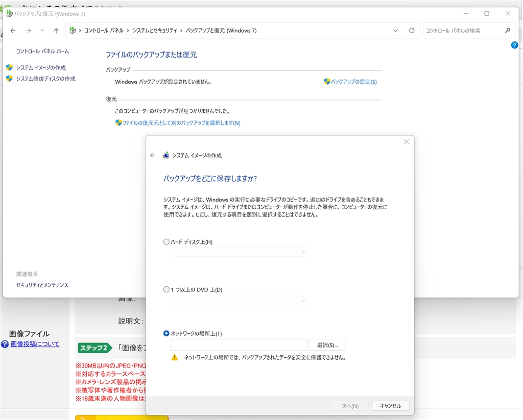Click the ステップ2 green badge
Image resolution: width=523 pixels, height=420 pixels.
[x=94, y=348]
